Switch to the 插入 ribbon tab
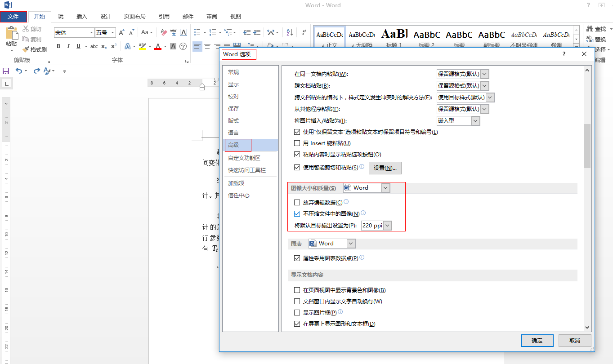 point(81,16)
